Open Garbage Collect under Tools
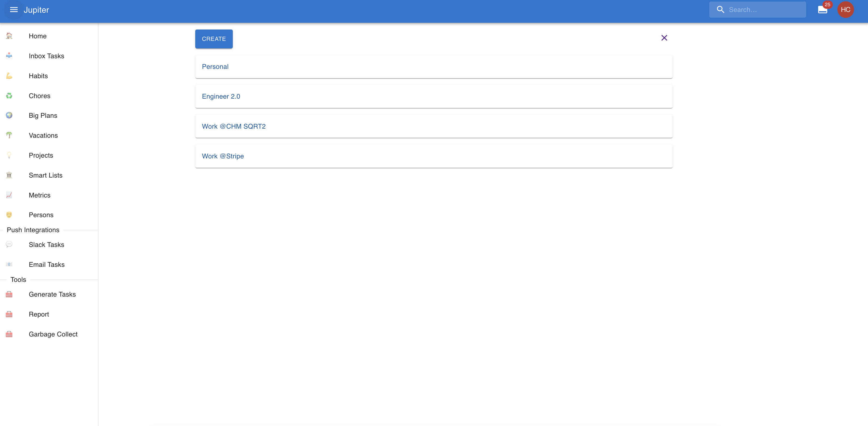Image resolution: width=868 pixels, height=426 pixels. click(x=53, y=334)
